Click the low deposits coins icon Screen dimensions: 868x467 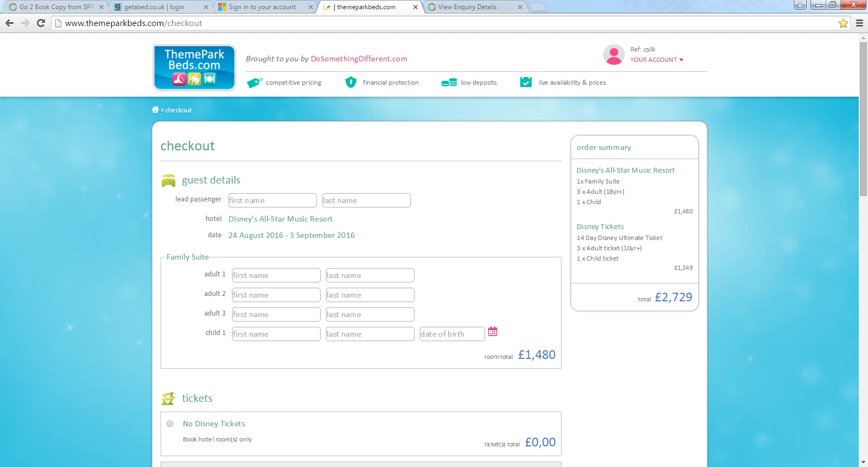[449, 83]
